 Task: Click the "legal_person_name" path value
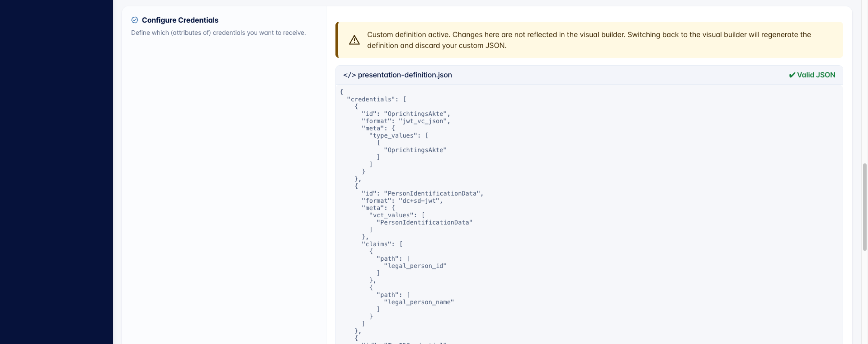click(x=419, y=302)
